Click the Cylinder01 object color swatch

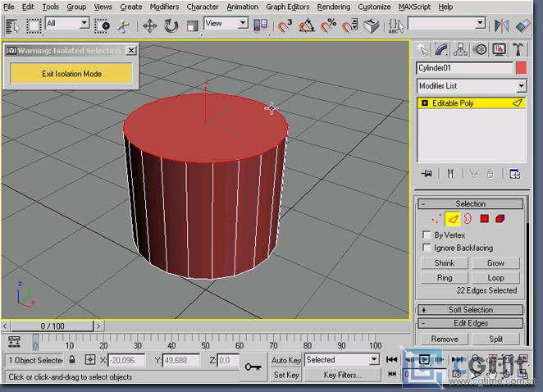click(521, 68)
